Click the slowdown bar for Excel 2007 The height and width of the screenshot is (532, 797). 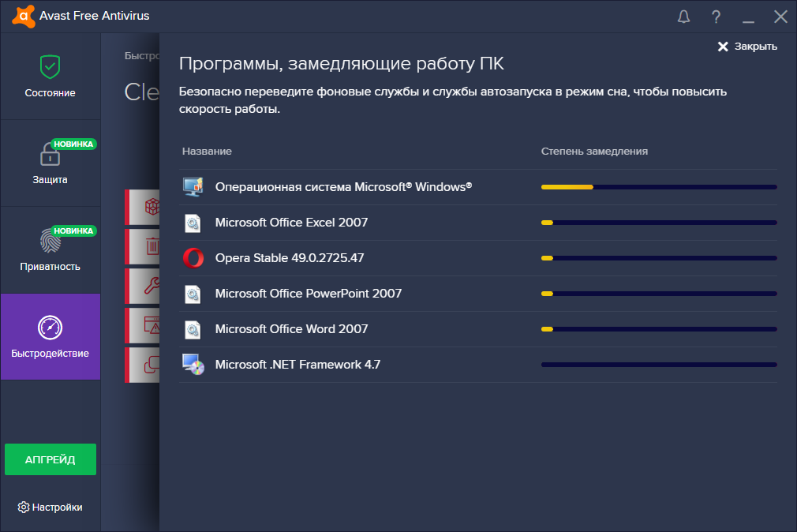(659, 223)
